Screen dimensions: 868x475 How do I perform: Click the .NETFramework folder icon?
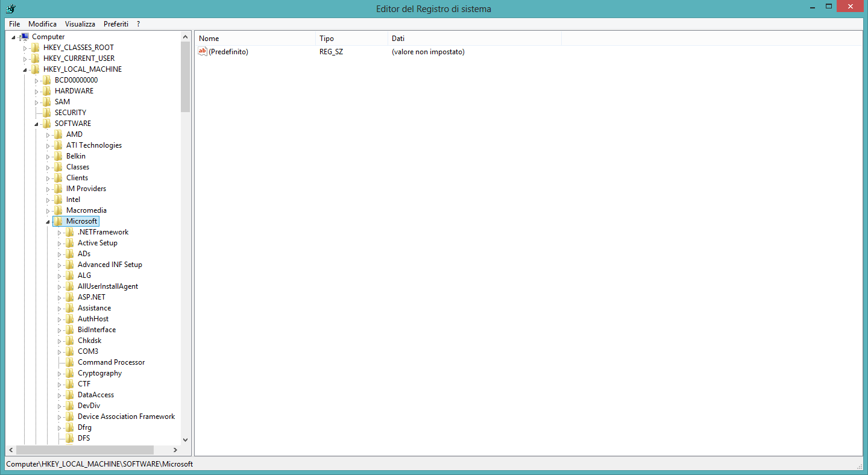(70, 232)
